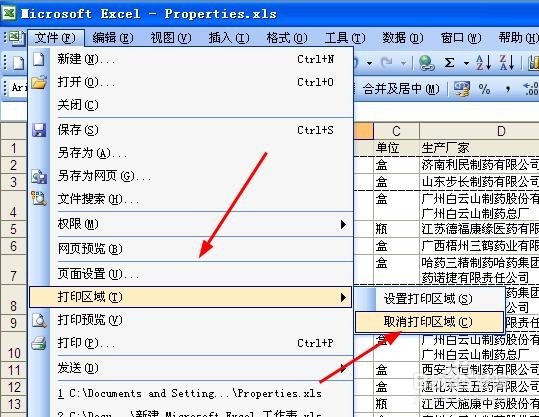This screenshot has height=417, width=539.
Task: Click the 瓶 cell in row 5
Action: [x=396, y=229]
